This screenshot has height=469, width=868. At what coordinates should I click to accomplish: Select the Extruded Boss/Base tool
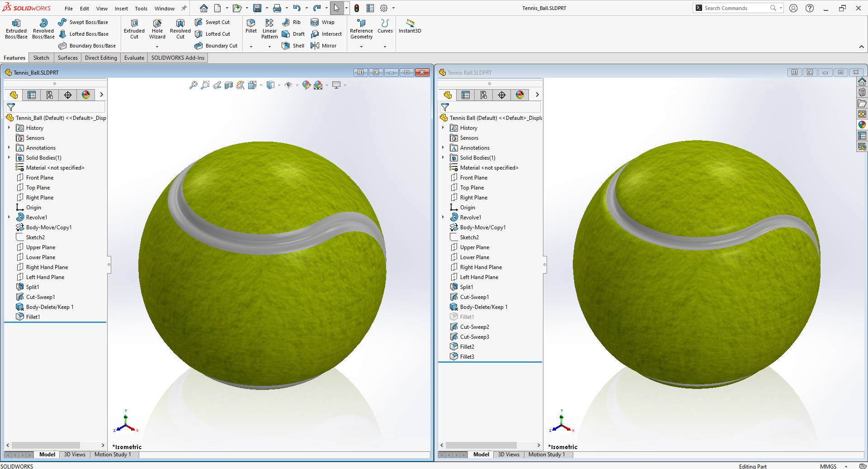click(16, 28)
